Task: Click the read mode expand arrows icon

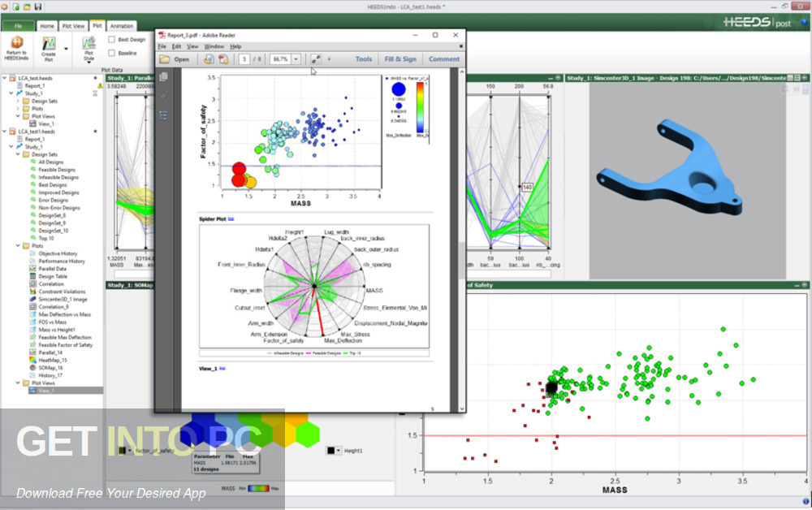Action: click(316, 59)
